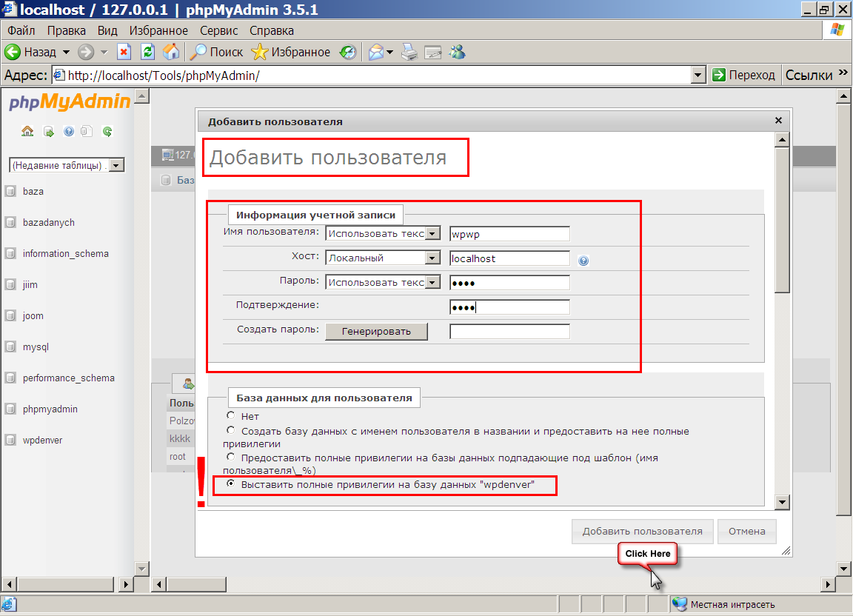Open Favorites star toolbar icon
The height and width of the screenshot is (616, 853).
(259, 52)
